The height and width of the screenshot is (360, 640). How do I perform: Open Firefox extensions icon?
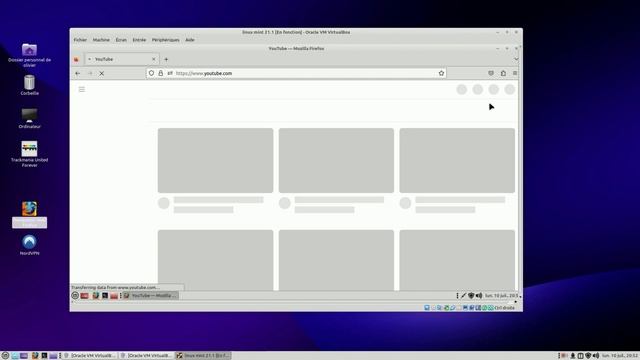point(503,73)
